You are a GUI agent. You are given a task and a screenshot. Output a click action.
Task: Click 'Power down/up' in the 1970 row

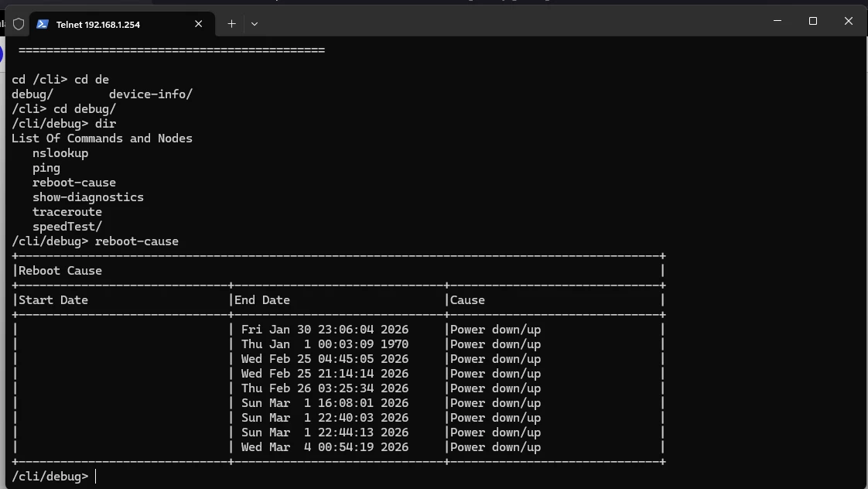[495, 344]
